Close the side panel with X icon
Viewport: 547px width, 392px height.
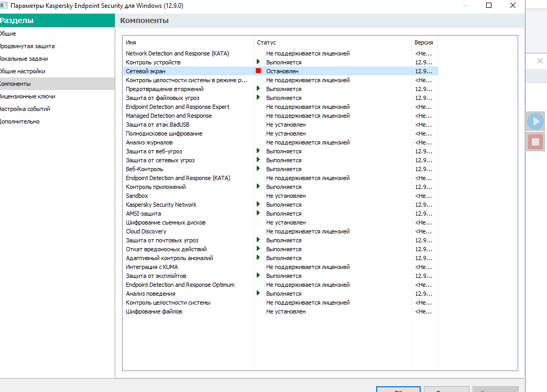540,61
